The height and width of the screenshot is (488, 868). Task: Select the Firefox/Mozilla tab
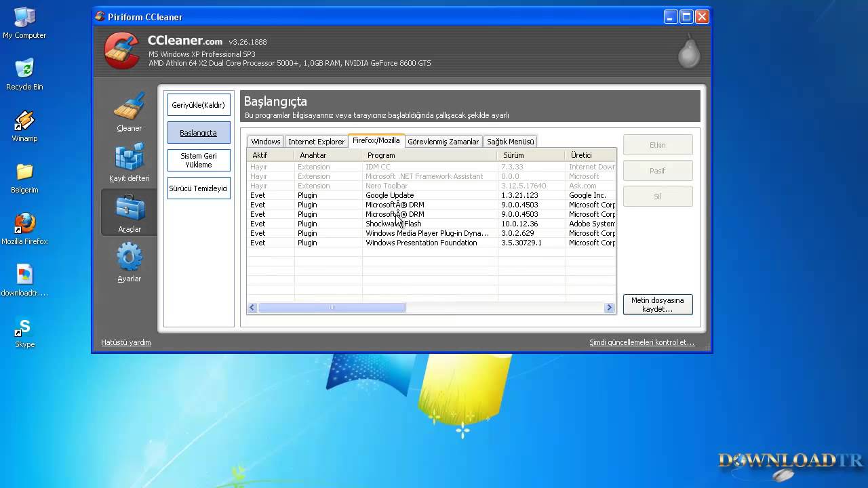(376, 140)
